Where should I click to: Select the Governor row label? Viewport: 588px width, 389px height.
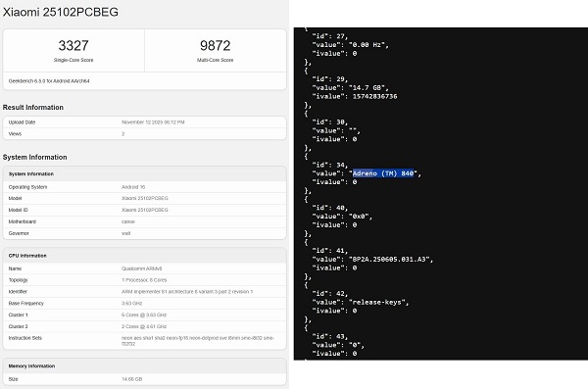point(19,233)
